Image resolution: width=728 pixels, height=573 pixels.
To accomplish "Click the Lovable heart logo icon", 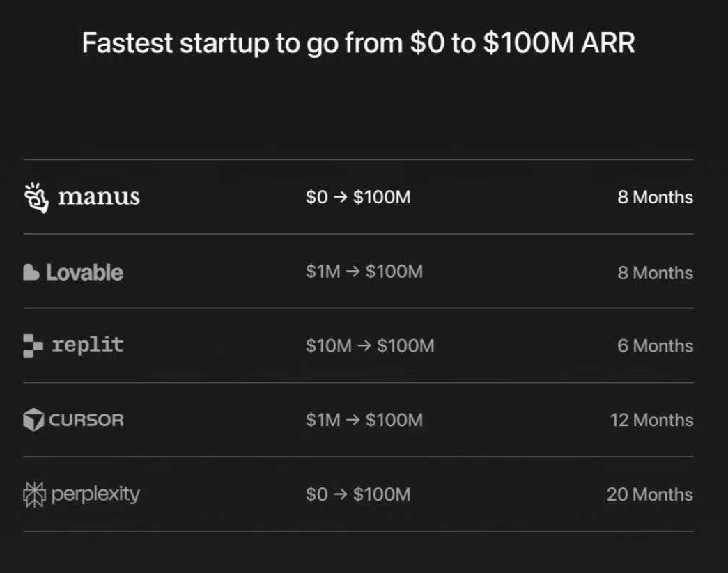I will [x=31, y=272].
